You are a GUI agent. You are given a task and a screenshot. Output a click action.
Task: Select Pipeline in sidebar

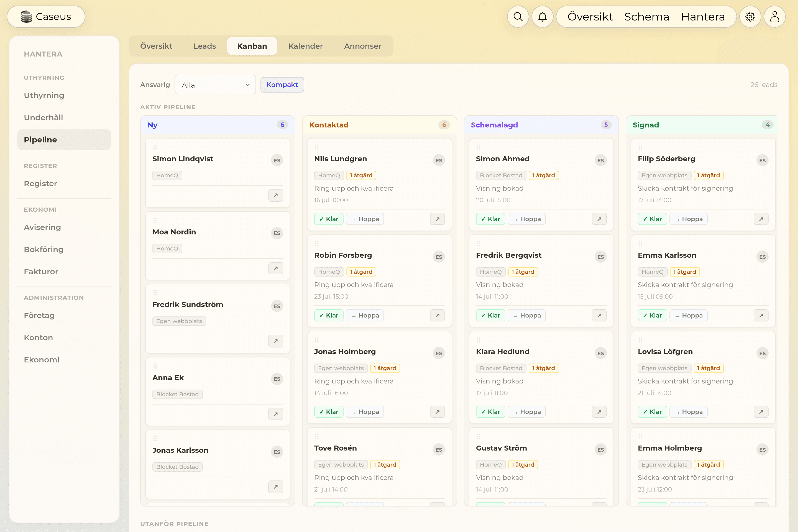pyautogui.click(x=64, y=139)
